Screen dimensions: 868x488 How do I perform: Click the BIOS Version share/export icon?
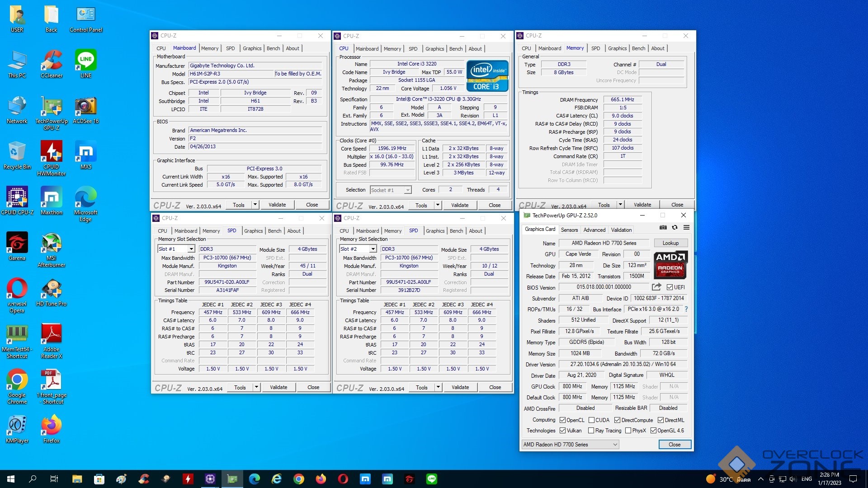coord(656,287)
